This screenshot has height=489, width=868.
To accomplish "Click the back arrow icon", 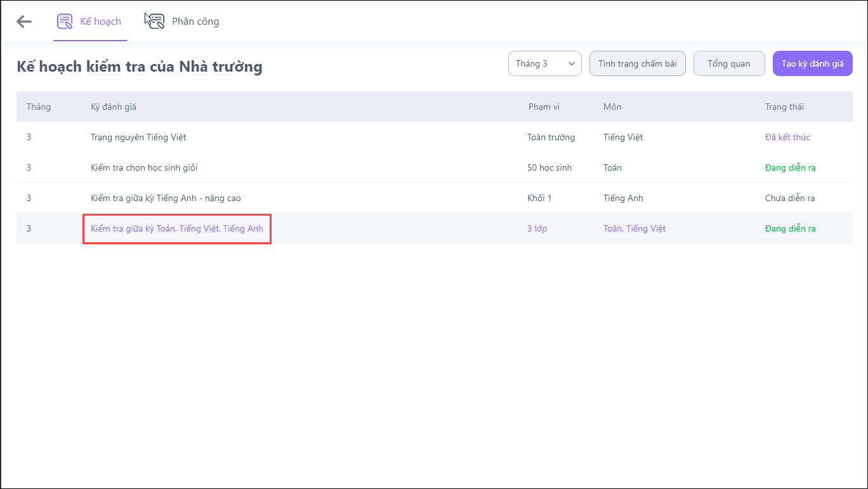I will 24,22.
